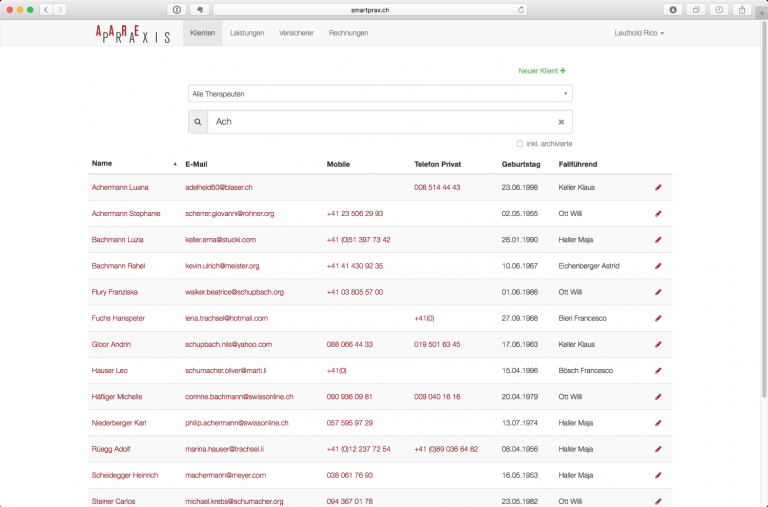Click Bieri Francesco cell
Viewport: 768px width, 507px height.
coord(582,318)
